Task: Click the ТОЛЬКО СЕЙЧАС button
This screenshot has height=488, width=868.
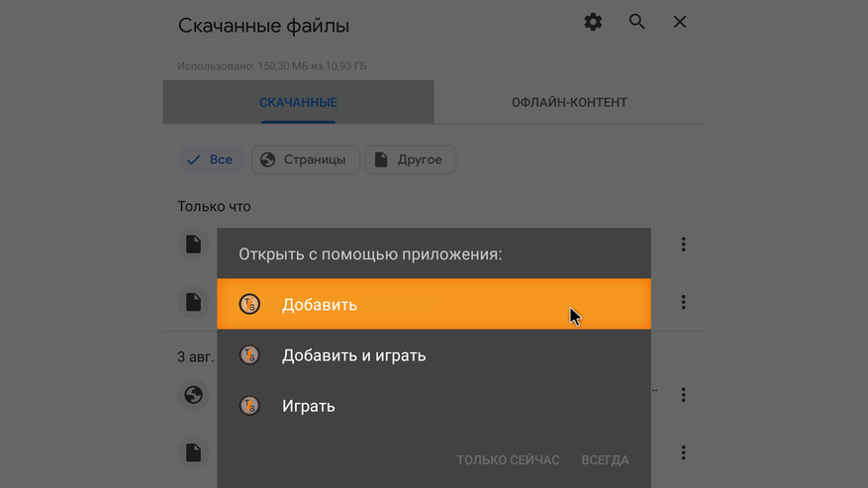Action: click(x=508, y=460)
